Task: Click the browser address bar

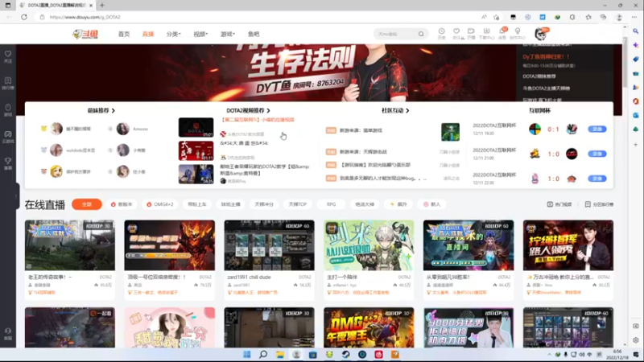Action: [258, 17]
